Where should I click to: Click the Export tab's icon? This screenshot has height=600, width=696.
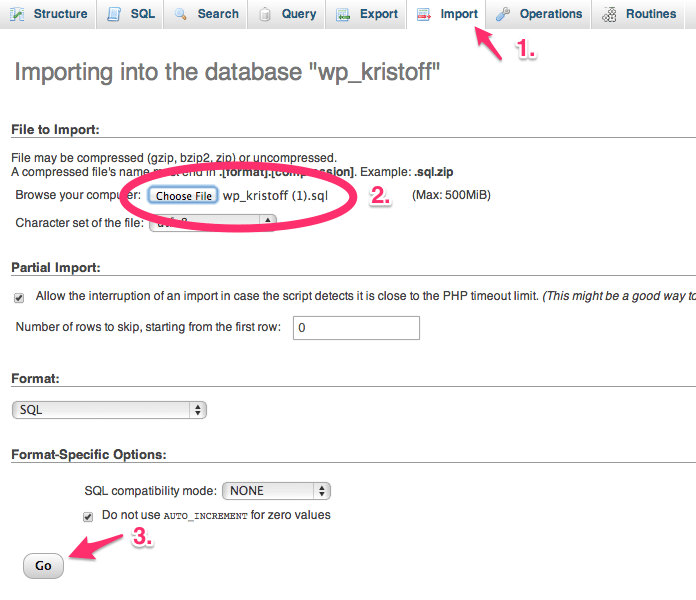point(343,14)
